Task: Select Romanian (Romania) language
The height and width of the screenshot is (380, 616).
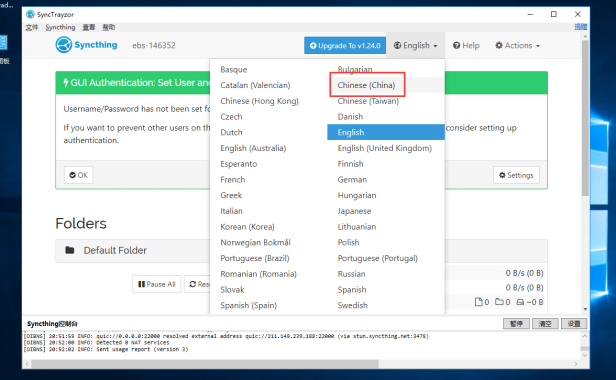Action: tap(258, 274)
